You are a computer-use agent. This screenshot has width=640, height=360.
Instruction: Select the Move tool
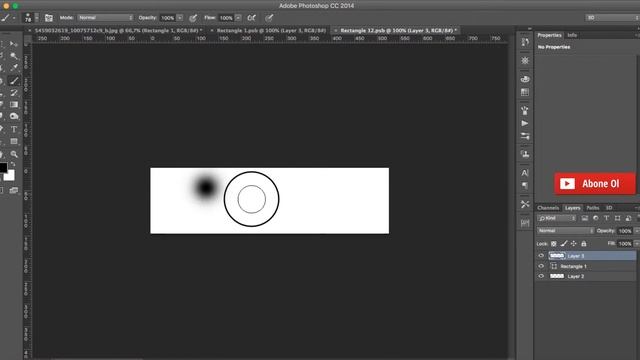tap(14, 44)
